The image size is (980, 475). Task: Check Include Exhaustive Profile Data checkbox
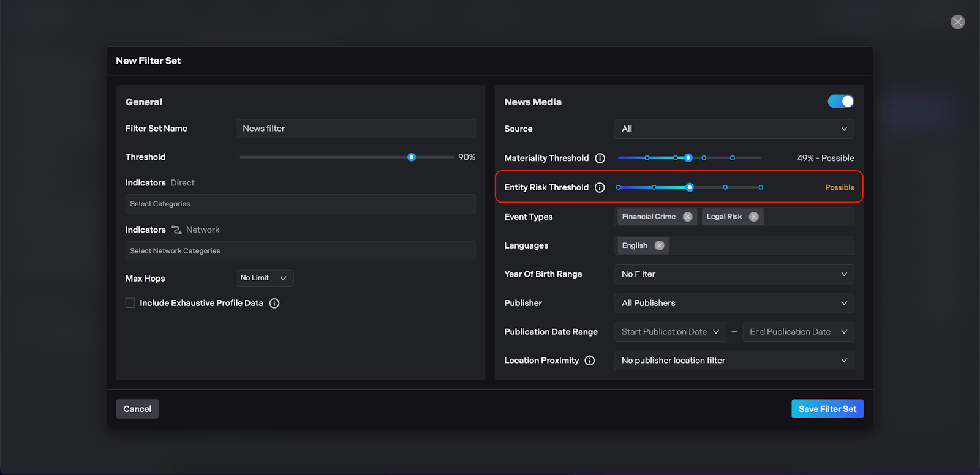pos(130,303)
